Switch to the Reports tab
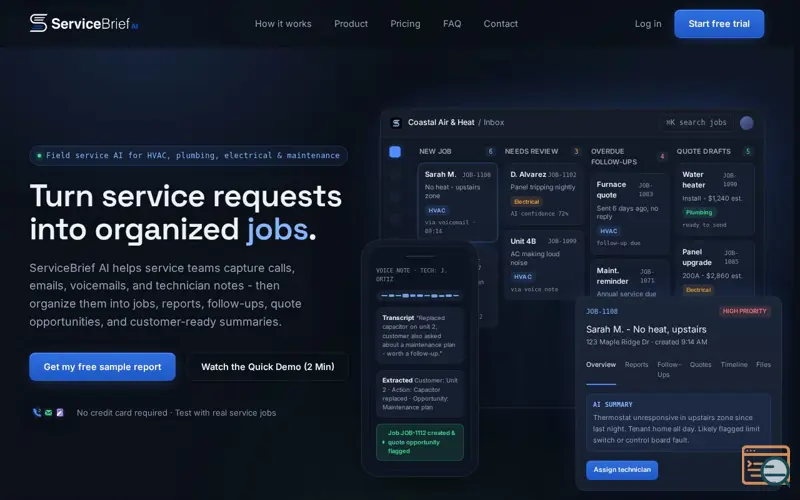Screen dimensions: 800x500 (637, 365)
